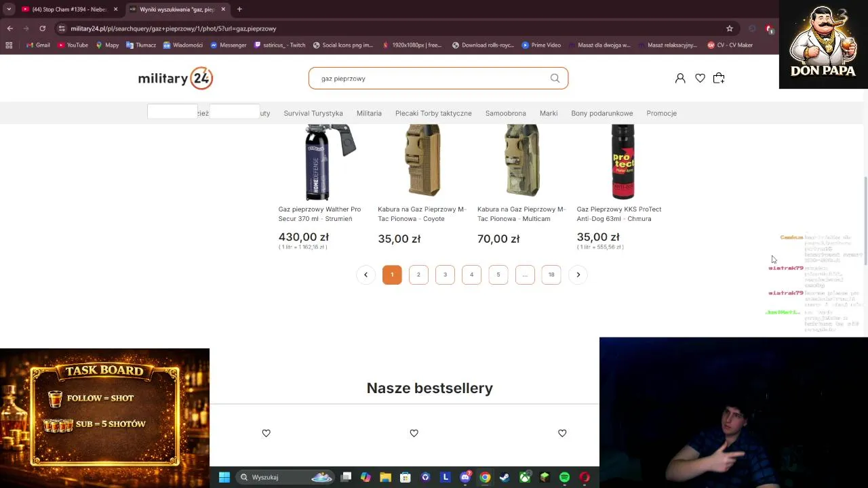Go to results page 18
868x488 pixels.
(x=551, y=274)
